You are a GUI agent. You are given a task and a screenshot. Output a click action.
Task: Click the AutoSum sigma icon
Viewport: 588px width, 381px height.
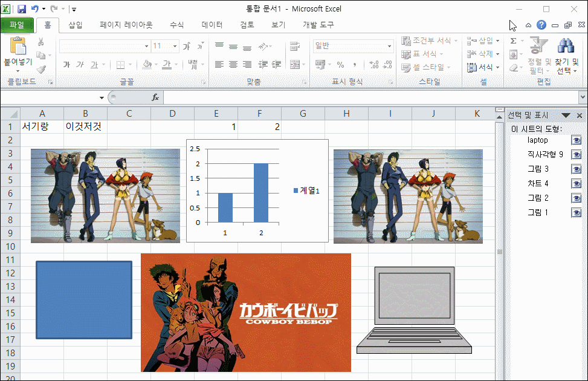tap(514, 41)
